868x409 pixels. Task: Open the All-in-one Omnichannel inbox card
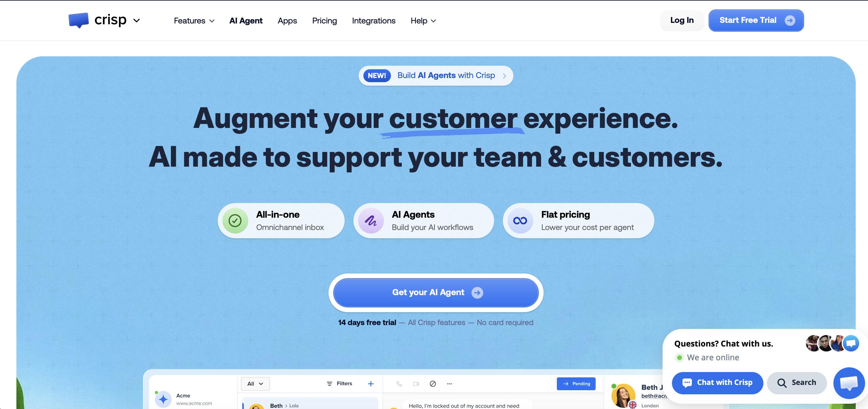(281, 221)
